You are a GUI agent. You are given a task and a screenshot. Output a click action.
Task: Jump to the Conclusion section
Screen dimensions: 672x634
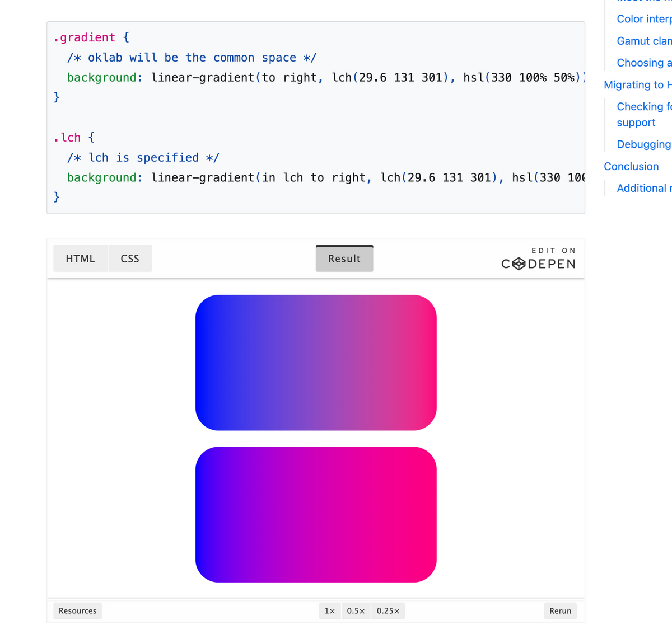[631, 166]
